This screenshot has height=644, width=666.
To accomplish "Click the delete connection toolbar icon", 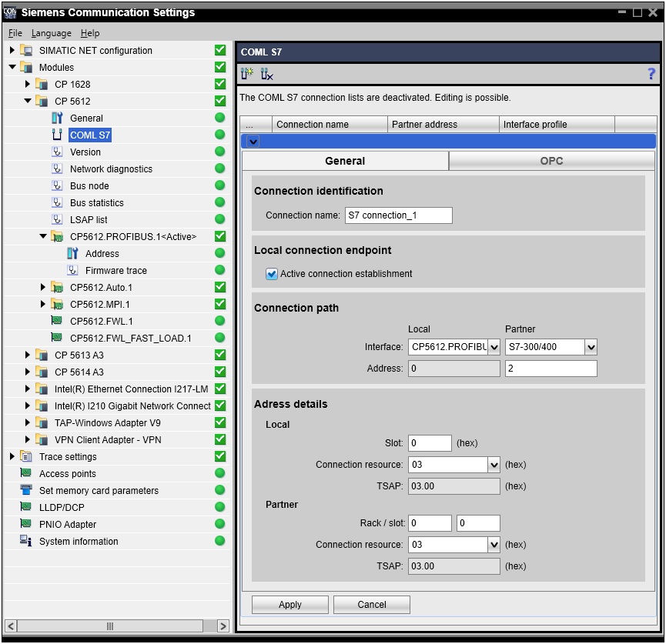I will click(x=266, y=74).
